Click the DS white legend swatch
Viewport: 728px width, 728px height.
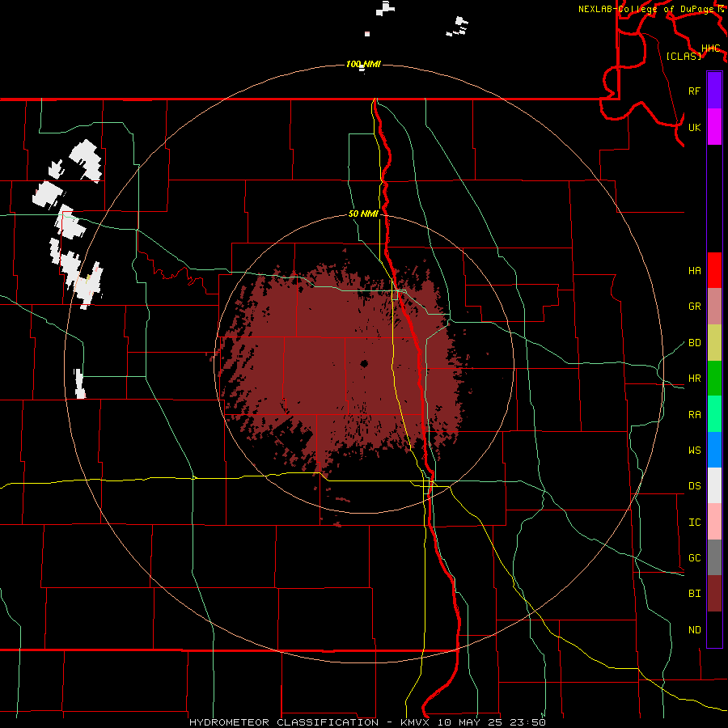pyautogui.click(x=714, y=485)
